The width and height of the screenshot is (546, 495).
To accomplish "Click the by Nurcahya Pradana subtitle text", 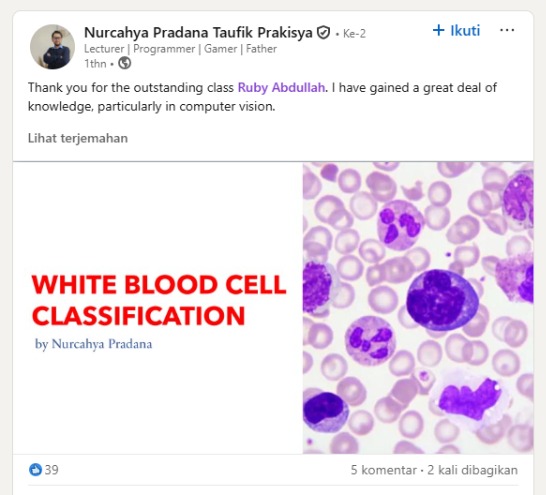I will (93, 344).
